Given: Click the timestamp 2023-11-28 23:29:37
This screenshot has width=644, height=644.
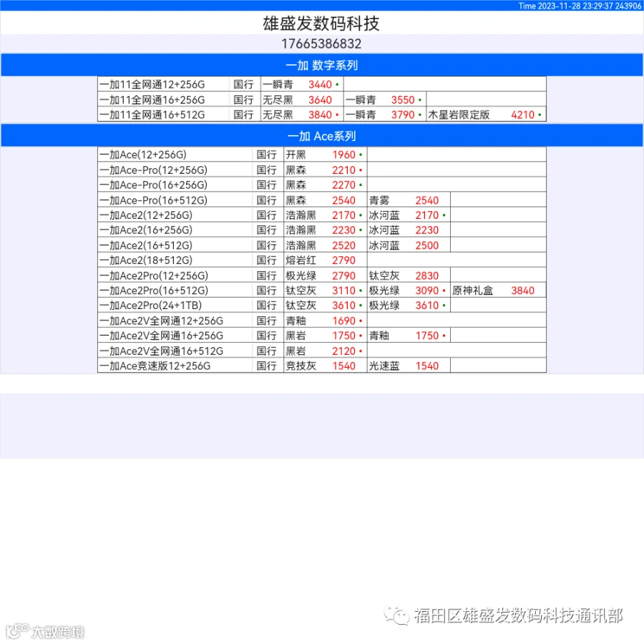Looking at the screenshot, I should (x=575, y=6).
